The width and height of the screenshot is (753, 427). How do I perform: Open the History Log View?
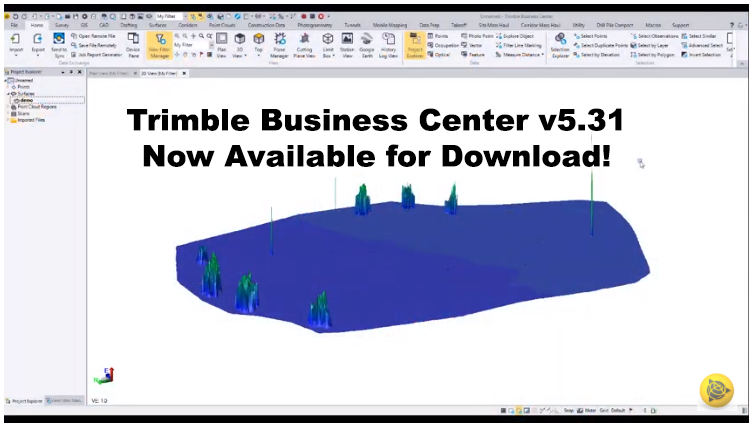[388, 46]
